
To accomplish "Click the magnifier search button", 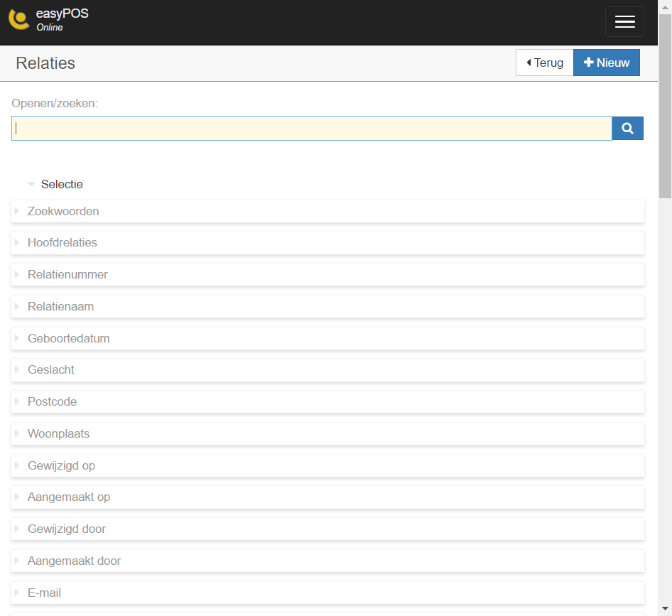I will tap(627, 128).
